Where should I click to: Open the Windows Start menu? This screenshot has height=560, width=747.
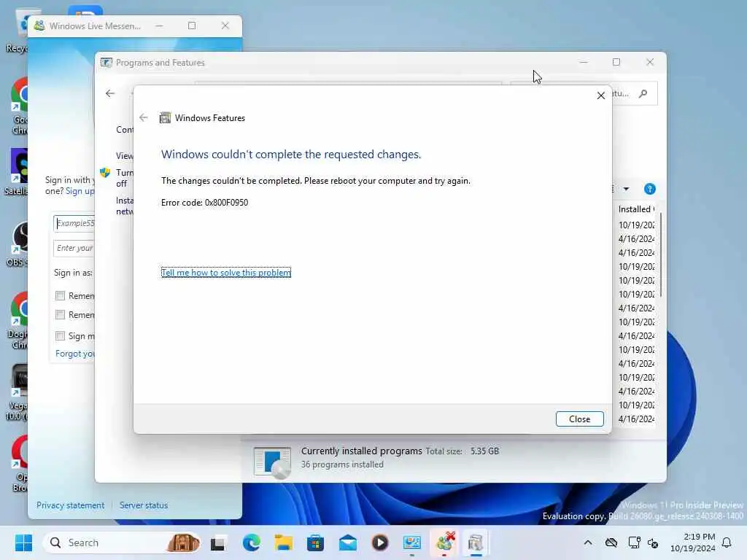point(23,542)
